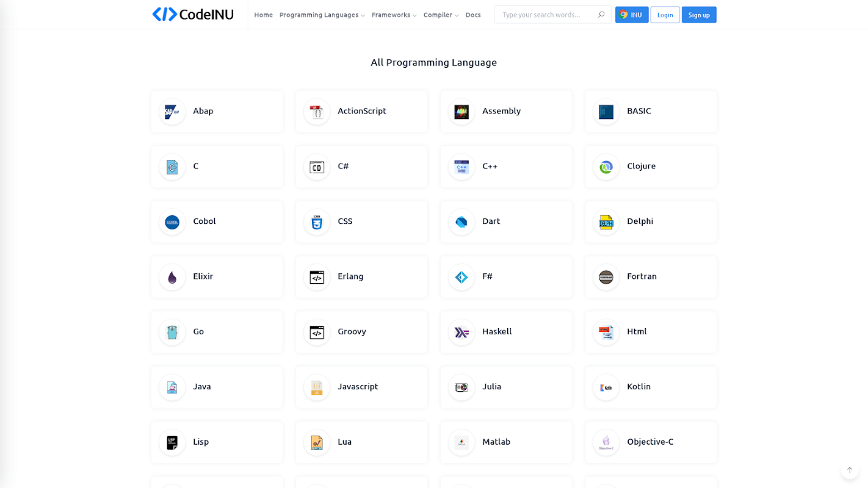Click the Lisp logo icon
868x488 pixels.
172,443
